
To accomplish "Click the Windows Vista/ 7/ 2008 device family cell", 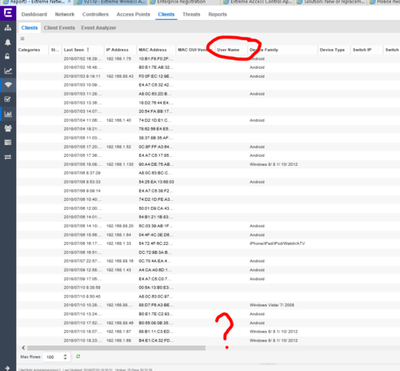I will pos(272,305).
